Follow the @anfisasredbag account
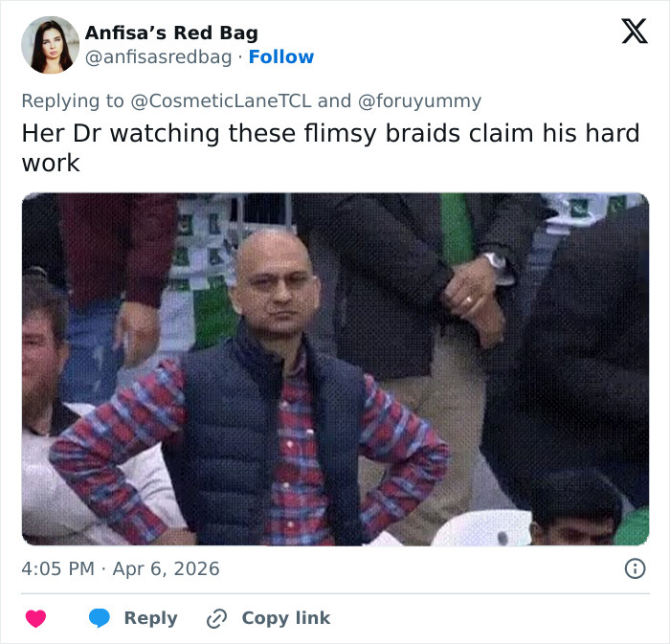This screenshot has height=644, width=670. [x=281, y=56]
